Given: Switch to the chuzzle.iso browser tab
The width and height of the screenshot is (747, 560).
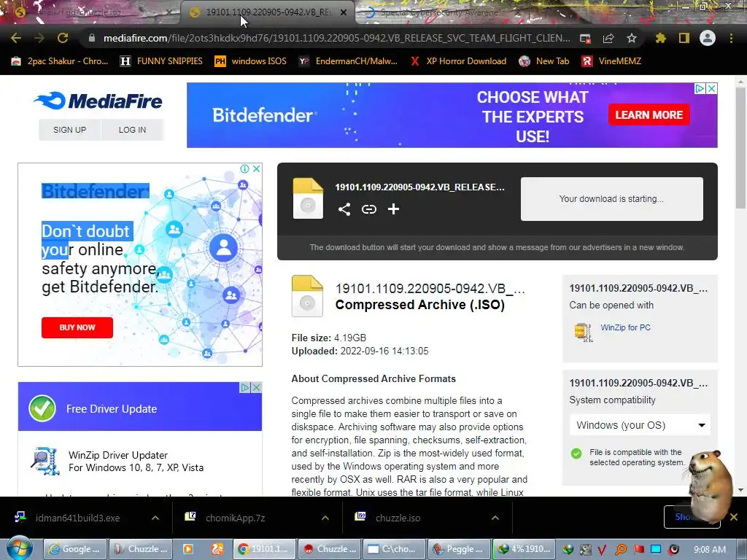Looking at the screenshot, I should [x=93, y=12].
